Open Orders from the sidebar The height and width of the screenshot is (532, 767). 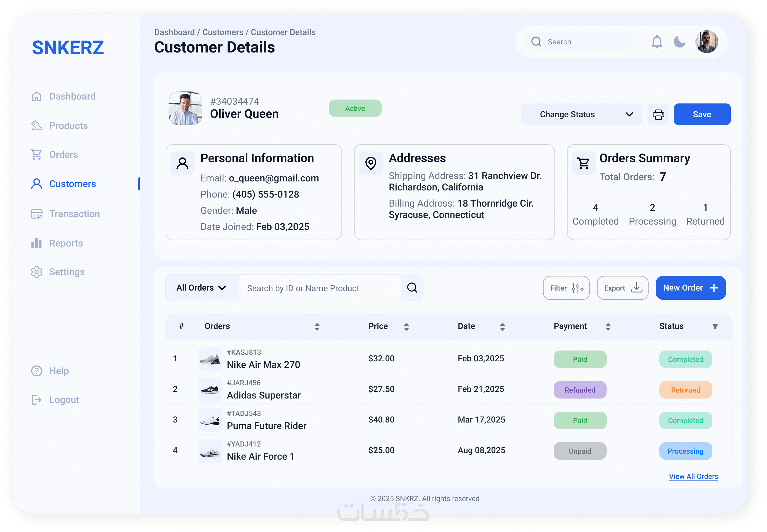tap(54, 154)
